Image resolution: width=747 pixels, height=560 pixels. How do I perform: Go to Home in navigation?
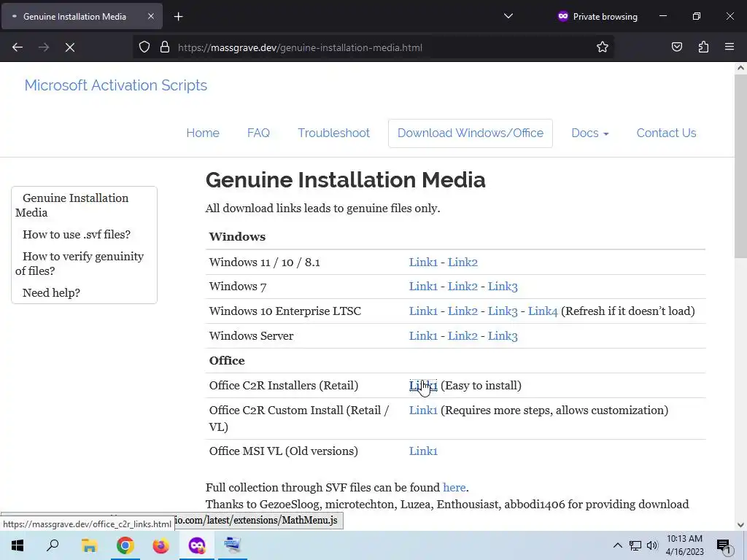[203, 133]
